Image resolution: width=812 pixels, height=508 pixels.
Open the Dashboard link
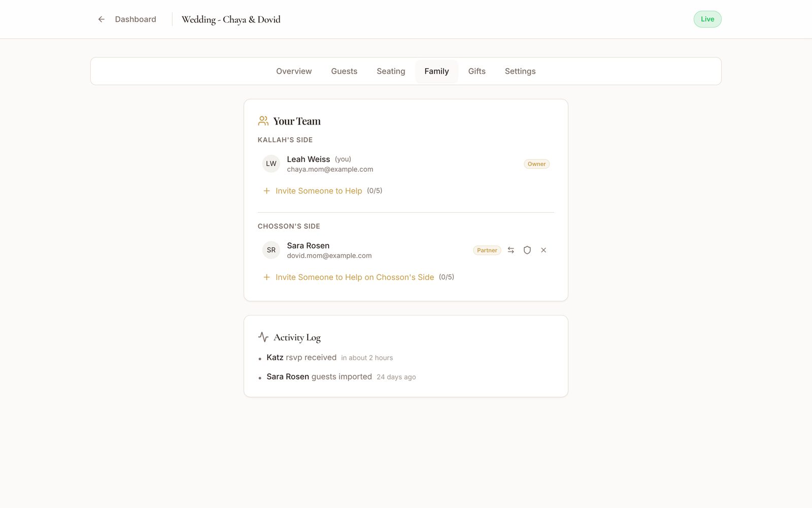click(x=136, y=19)
